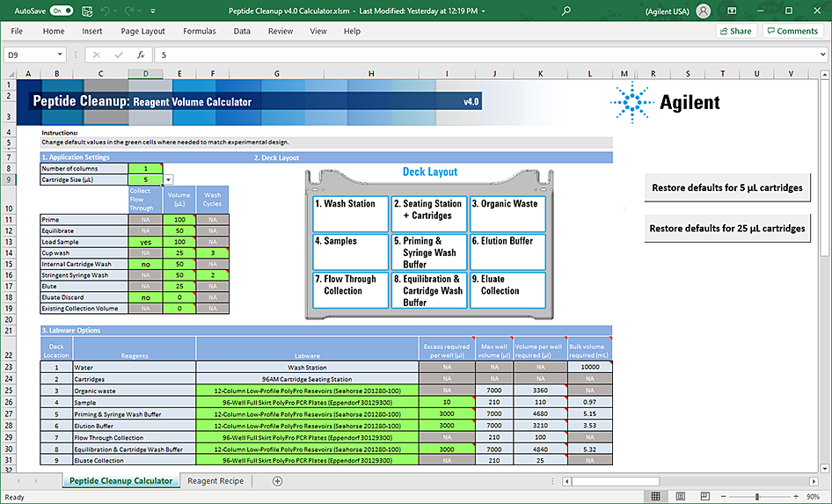Open the Insert ribbon tab
The image size is (832, 504).
coord(91,32)
